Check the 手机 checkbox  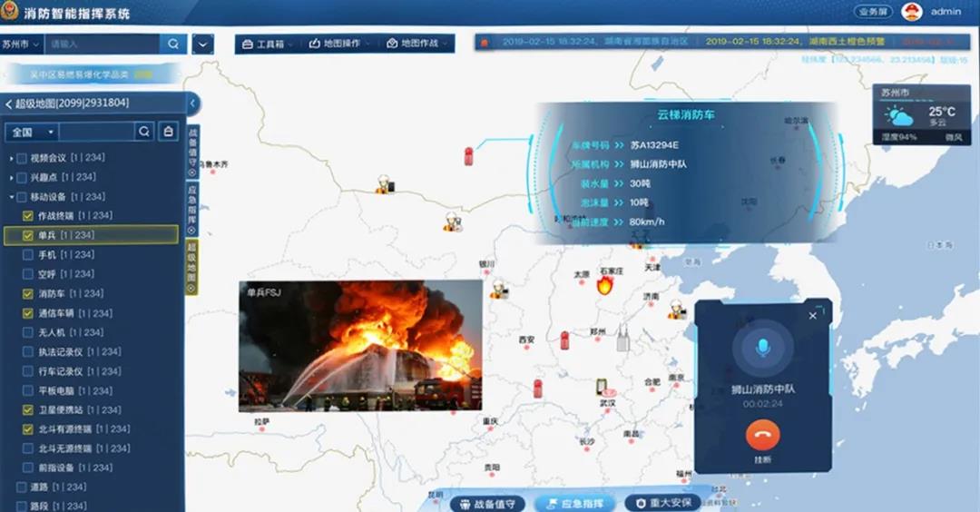pyautogui.click(x=28, y=255)
